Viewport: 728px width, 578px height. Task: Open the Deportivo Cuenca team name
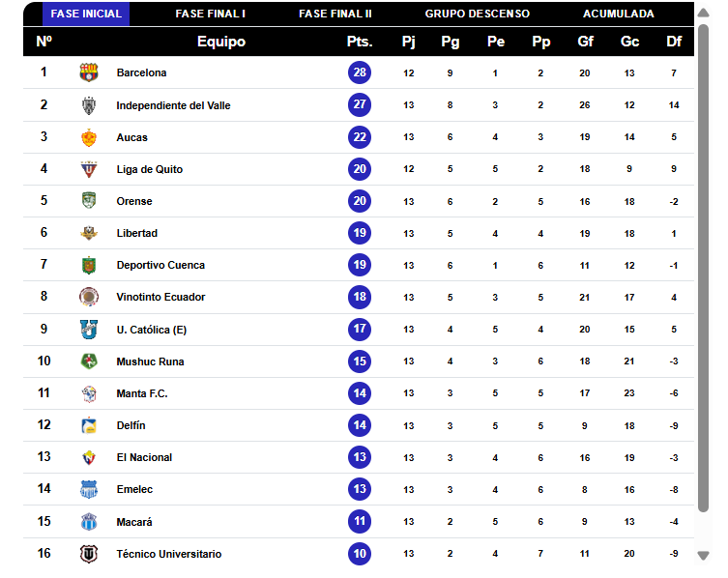pyautogui.click(x=160, y=265)
